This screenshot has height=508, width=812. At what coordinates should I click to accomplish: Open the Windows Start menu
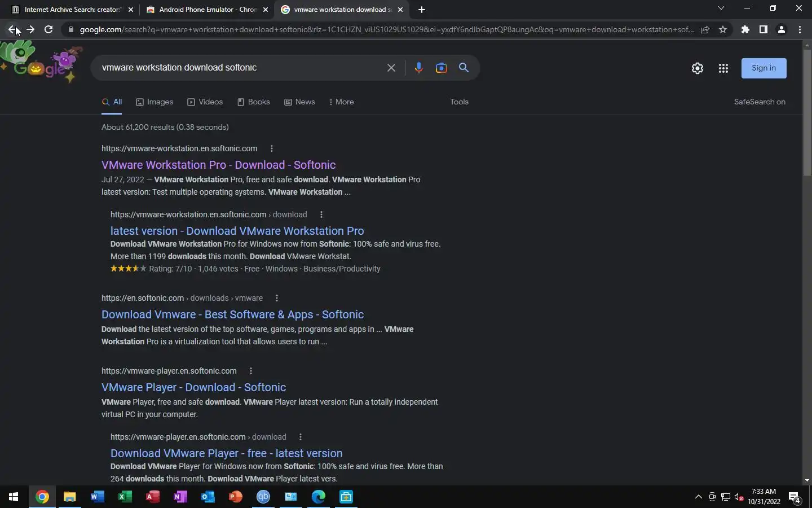(x=14, y=497)
